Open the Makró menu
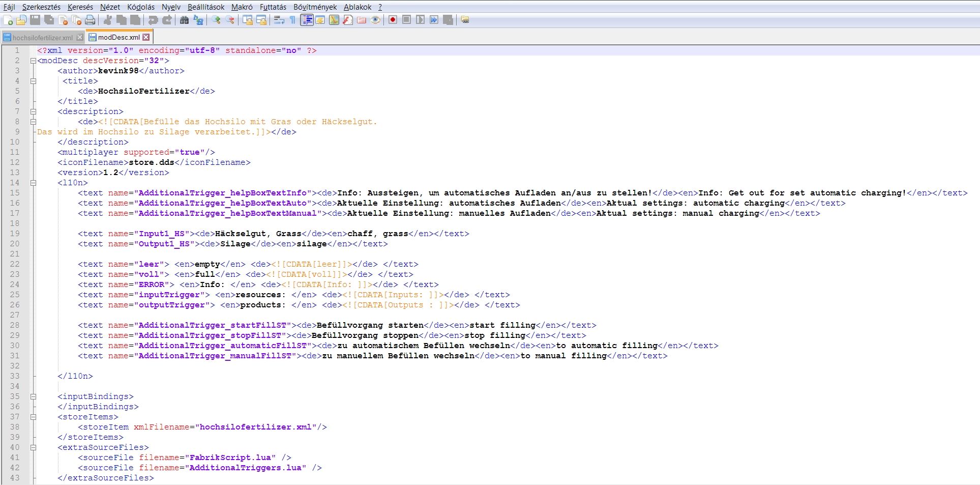980x485 pixels. click(x=242, y=7)
